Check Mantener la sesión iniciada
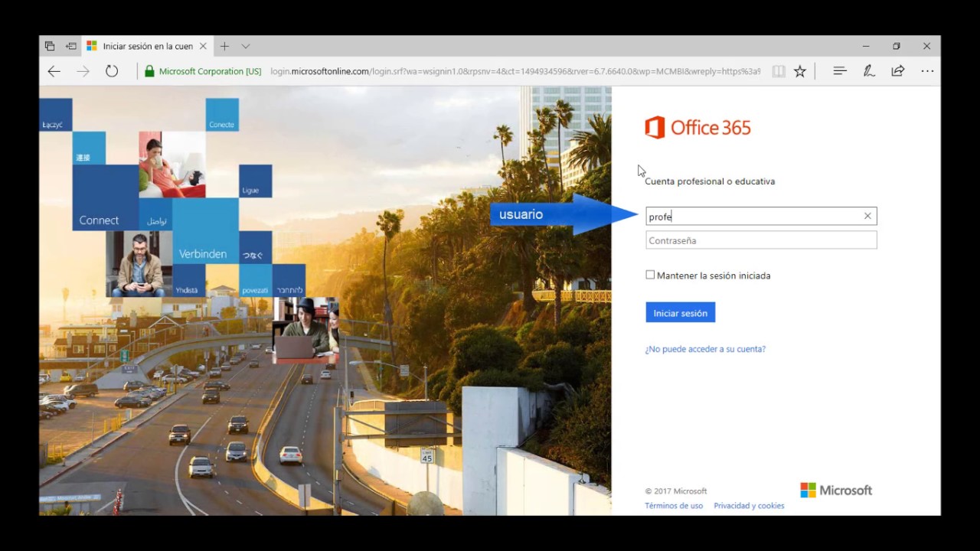The height and width of the screenshot is (551, 980). [x=650, y=275]
